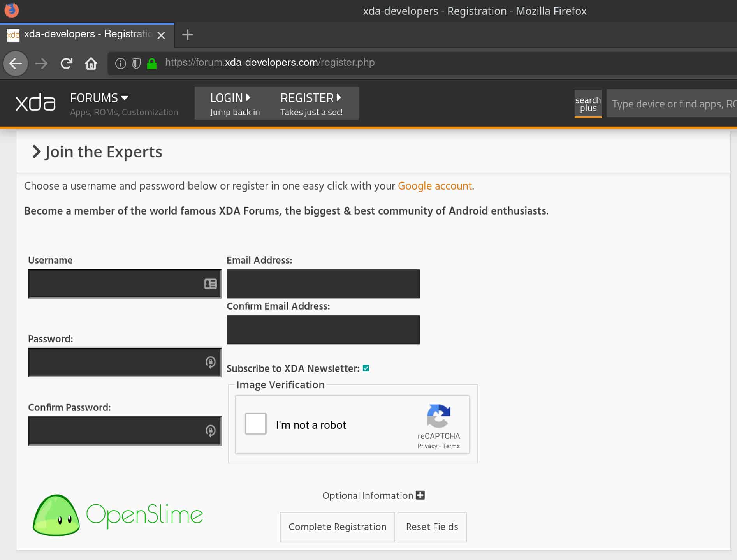This screenshot has width=737, height=560.
Task: Follow the Google account link
Action: pos(434,186)
